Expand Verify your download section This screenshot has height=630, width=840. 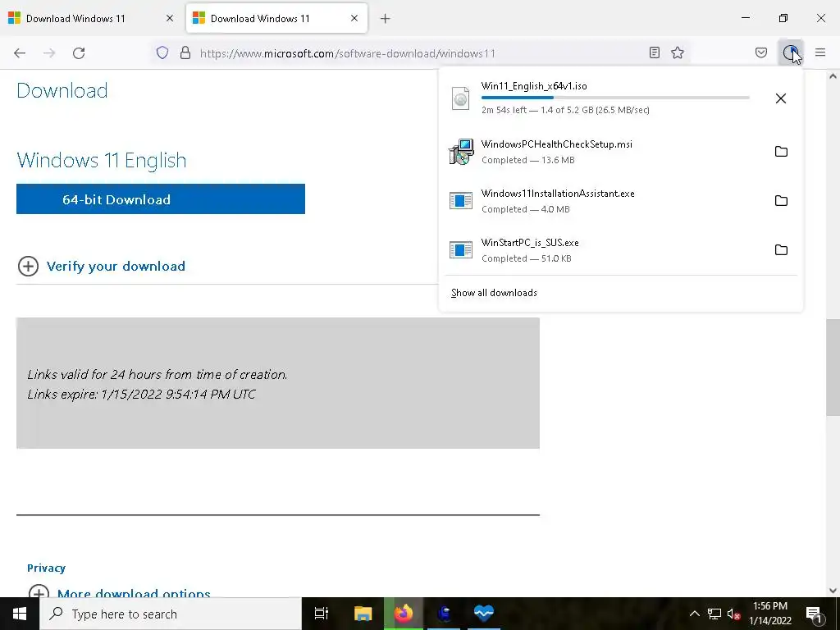(102, 267)
